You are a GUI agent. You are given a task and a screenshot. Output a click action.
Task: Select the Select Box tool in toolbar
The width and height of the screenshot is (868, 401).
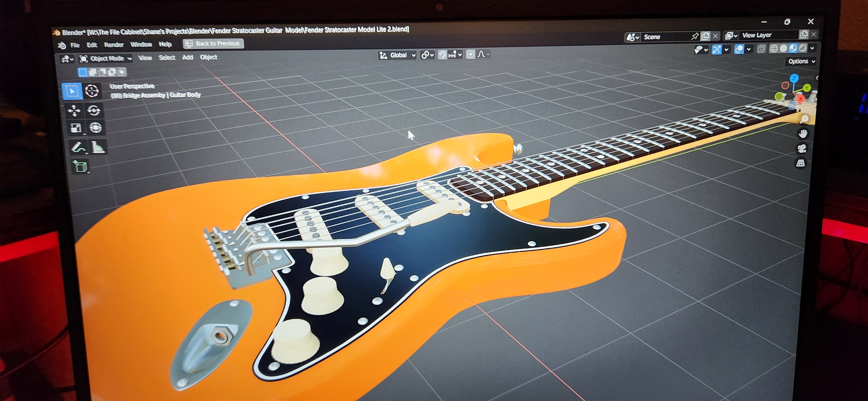(x=72, y=91)
